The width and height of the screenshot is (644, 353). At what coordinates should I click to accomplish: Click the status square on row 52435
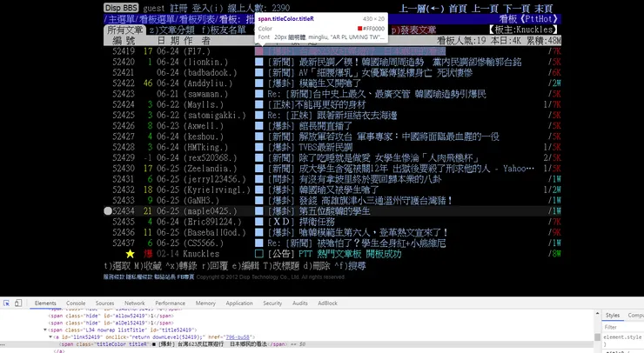point(259,222)
